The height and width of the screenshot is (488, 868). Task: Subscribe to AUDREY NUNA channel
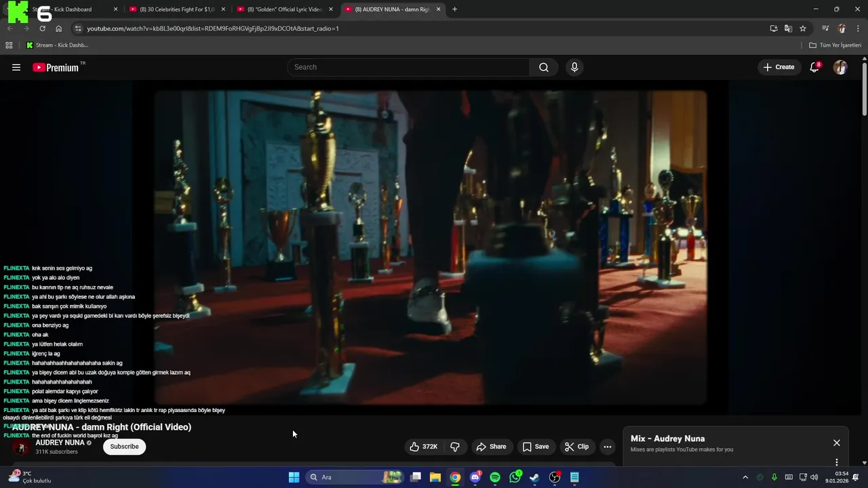[x=124, y=447]
